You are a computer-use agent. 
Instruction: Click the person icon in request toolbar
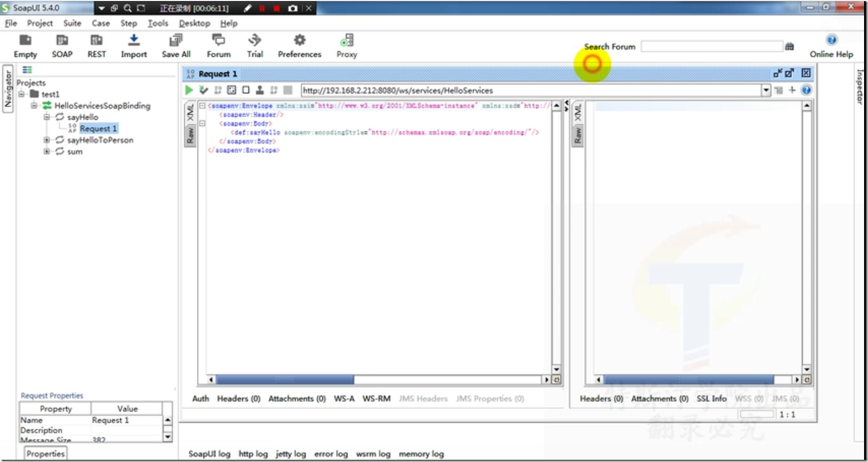tap(260, 90)
